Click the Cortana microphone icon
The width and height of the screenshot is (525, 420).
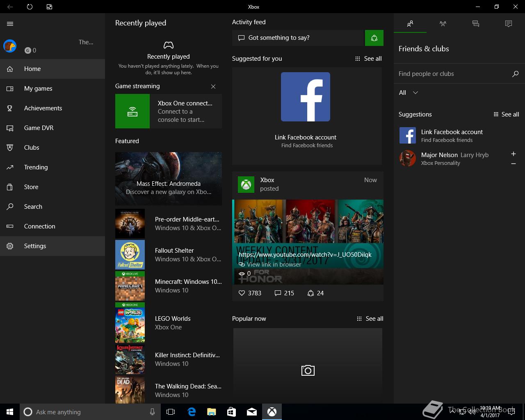tap(152, 412)
